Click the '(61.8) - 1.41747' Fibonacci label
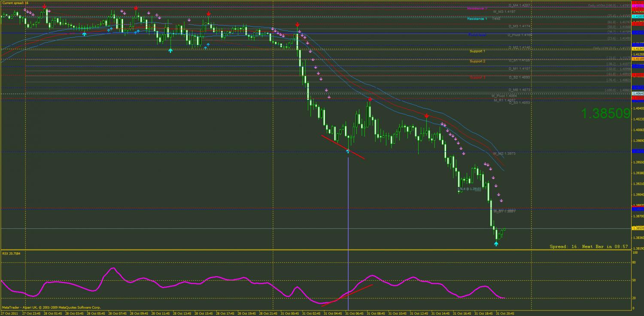644x316 pixels. tap(619, 22)
